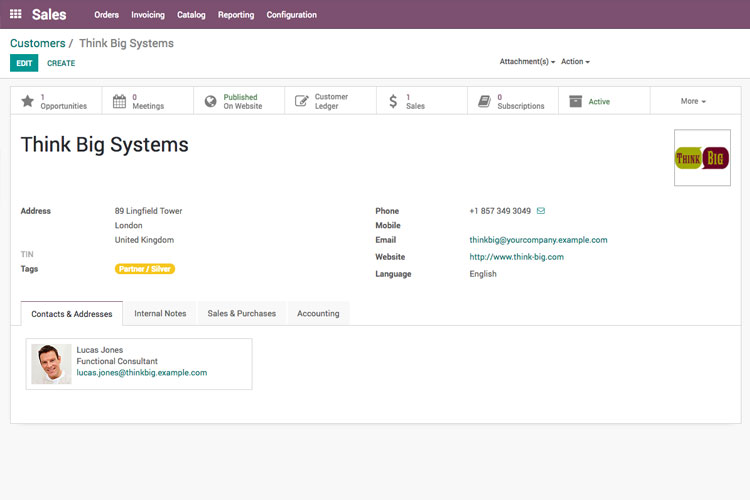Click the Think Big company logo image
The height and width of the screenshot is (500, 750).
[x=702, y=158]
